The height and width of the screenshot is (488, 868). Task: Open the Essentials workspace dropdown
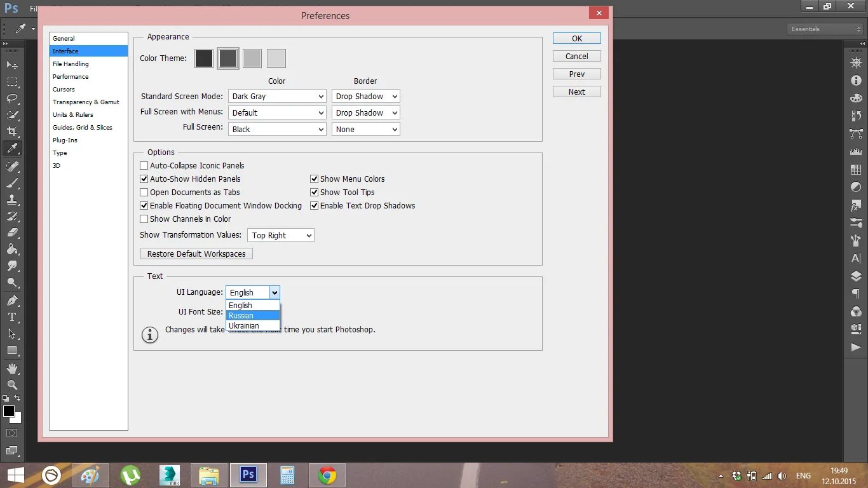[825, 29]
